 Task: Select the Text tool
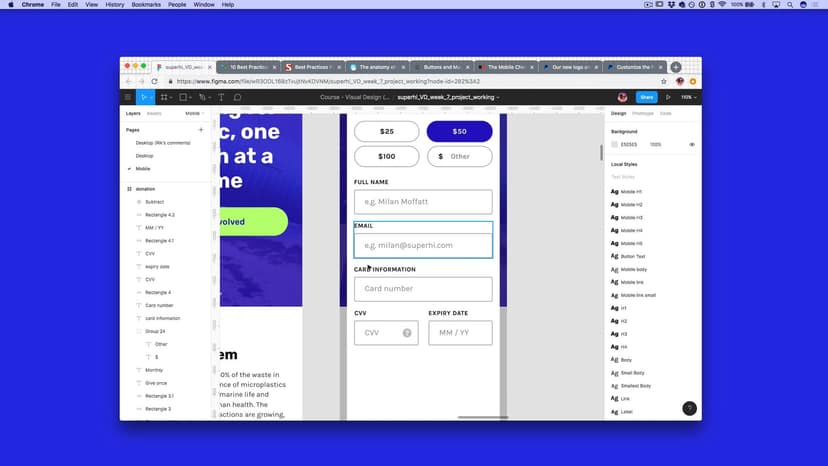click(x=221, y=97)
